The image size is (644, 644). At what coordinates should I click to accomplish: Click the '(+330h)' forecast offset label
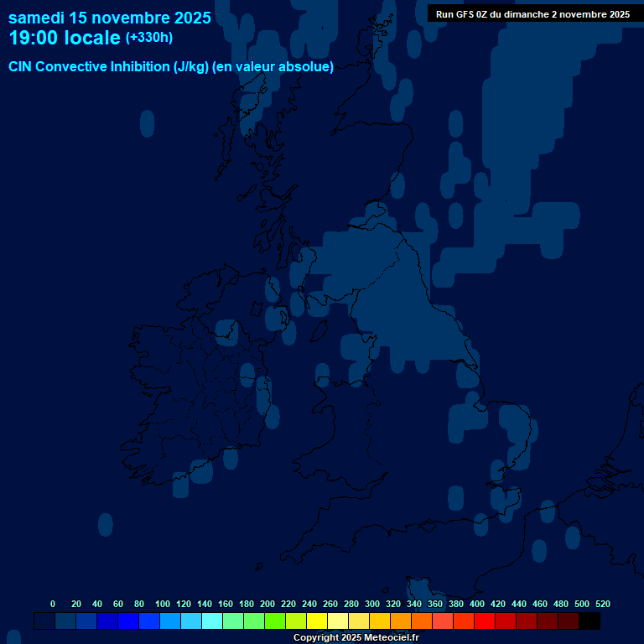point(149,38)
